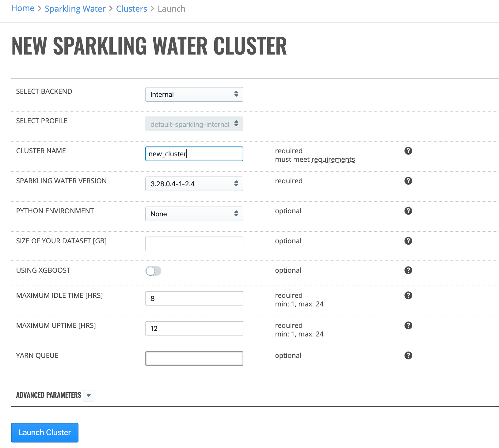This screenshot has height=448, width=499.
Task: Open Sparkling Water breadcrumb link
Action: click(x=75, y=9)
